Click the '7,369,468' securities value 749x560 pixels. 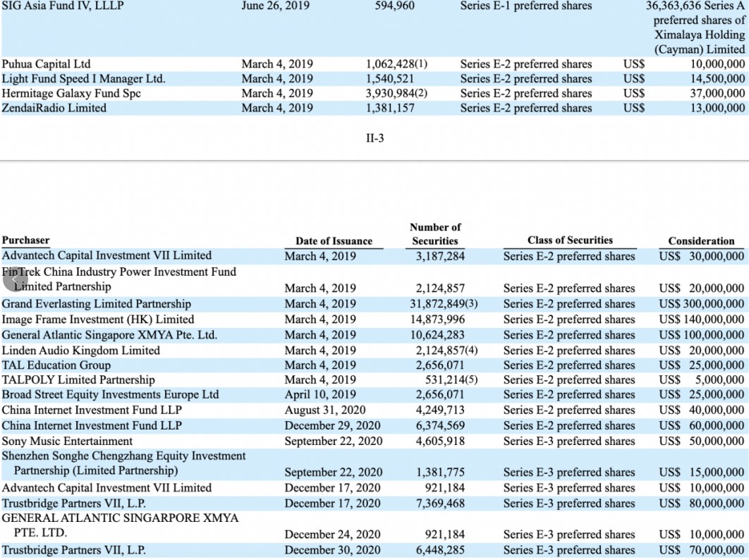pyautogui.click(x=440, y=504)
